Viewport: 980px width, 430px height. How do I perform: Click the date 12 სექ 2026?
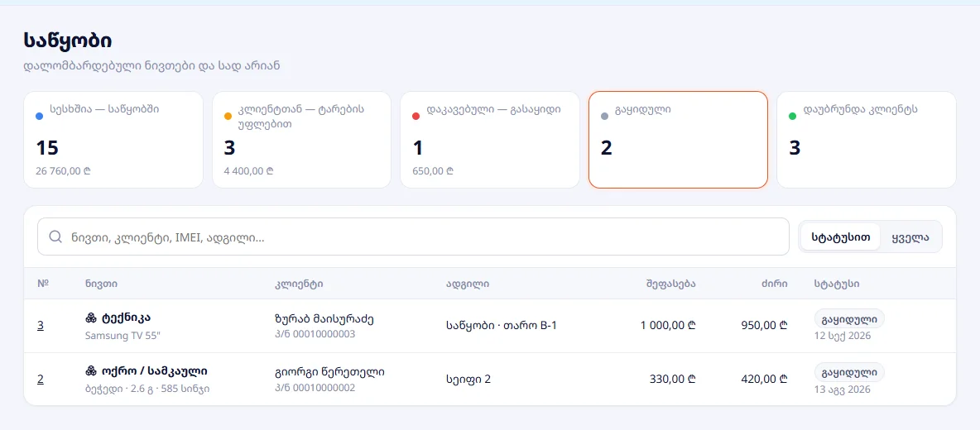coord(843,336)
